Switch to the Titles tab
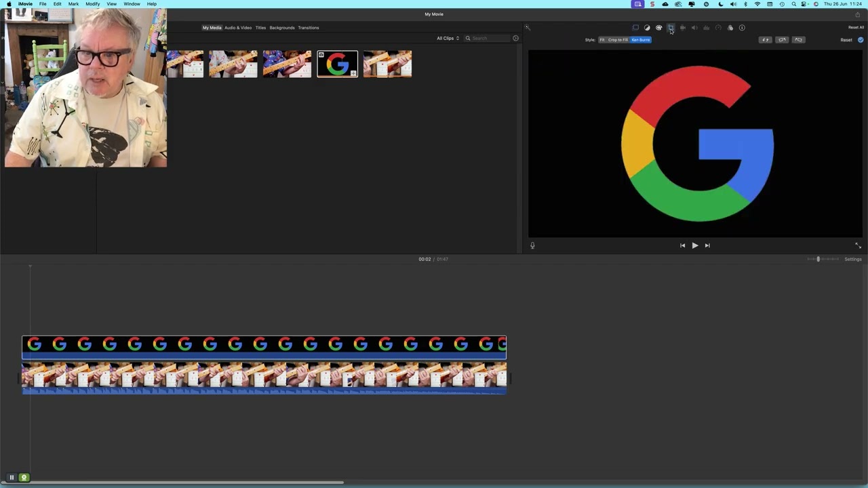This screenshot has width=868, height=488. (260, 28)
